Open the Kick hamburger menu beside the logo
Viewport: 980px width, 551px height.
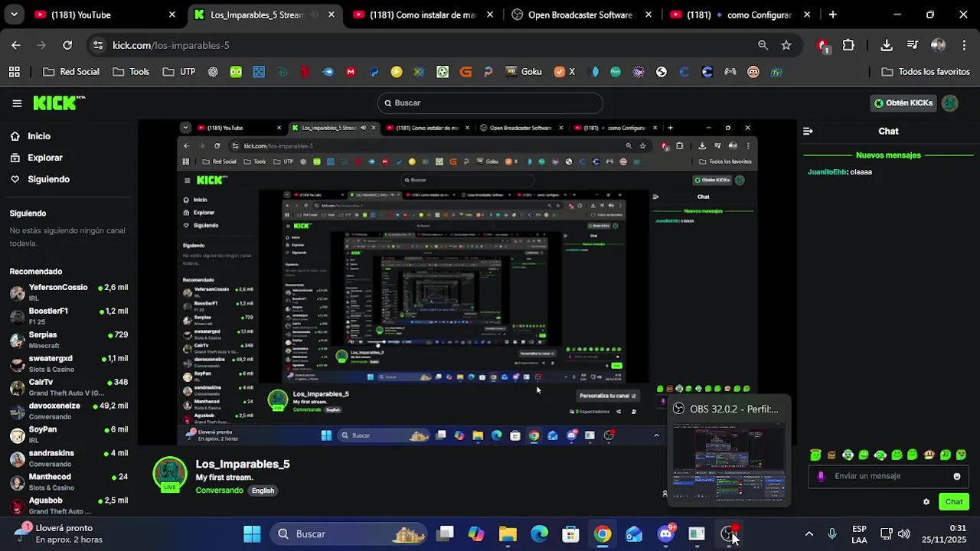[x=17, y=103]
